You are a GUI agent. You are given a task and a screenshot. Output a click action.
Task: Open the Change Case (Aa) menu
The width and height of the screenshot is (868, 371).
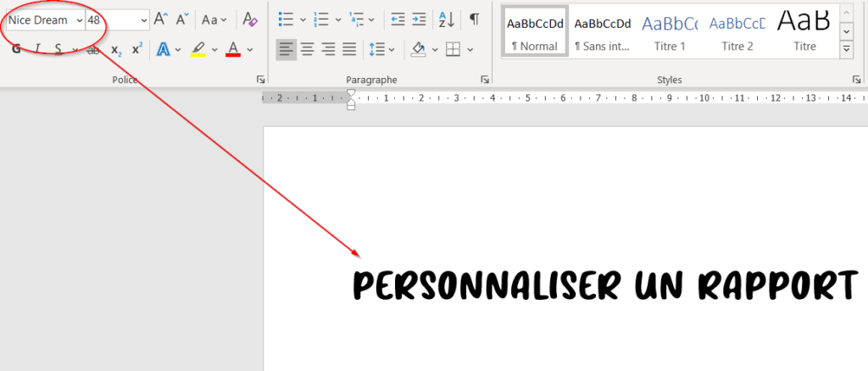point(214,19)
